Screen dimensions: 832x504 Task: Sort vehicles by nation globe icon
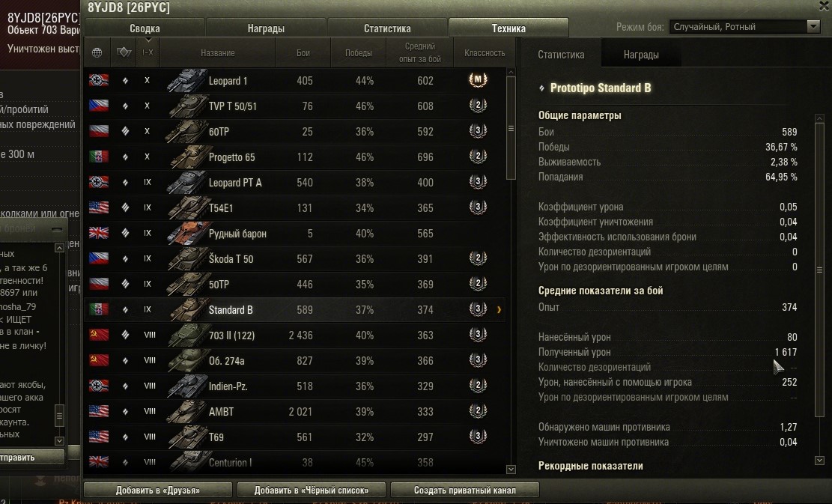(97, 52)
